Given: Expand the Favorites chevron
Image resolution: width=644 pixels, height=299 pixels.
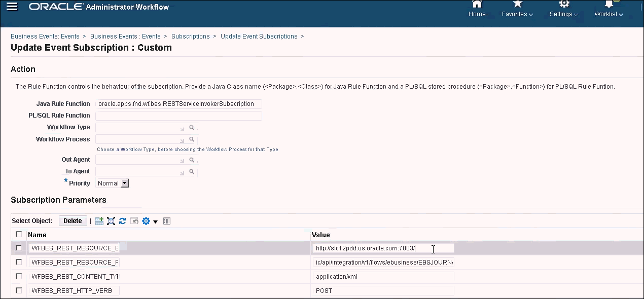Looking at the screenshot, I should point(531,15).
